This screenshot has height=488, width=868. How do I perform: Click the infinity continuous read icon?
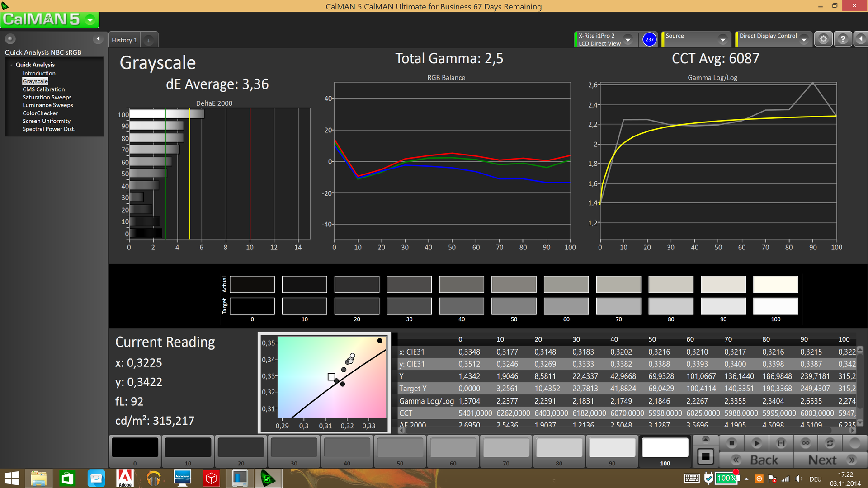(805, 443)
